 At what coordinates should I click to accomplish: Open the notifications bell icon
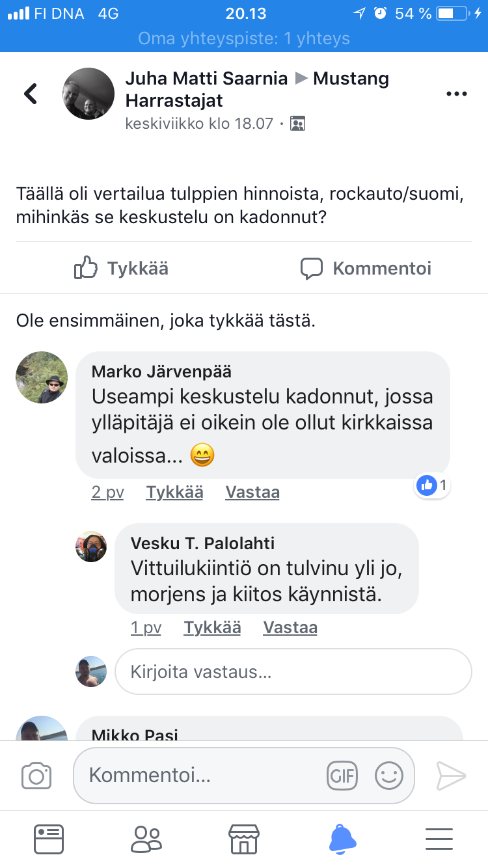tap(342, 839)
